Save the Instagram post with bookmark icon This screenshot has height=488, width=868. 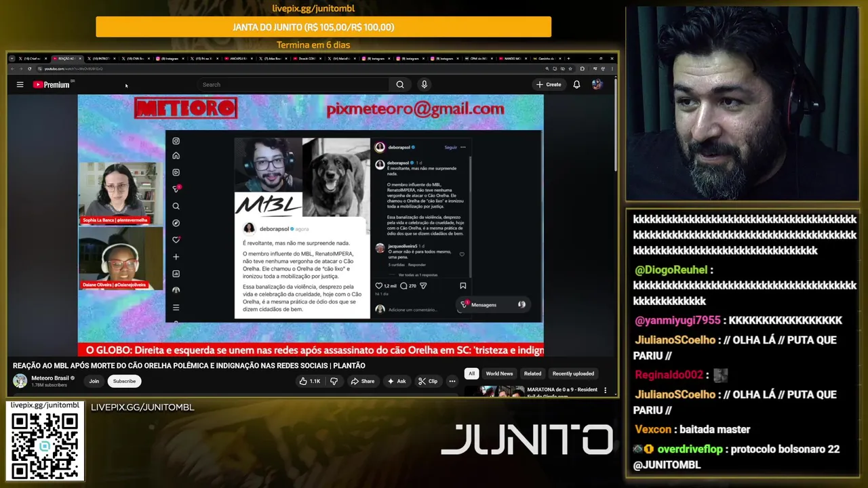[x=463, y=286]
